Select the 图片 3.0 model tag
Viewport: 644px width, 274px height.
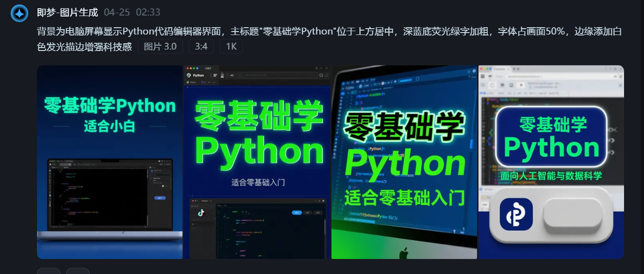pos(160,47)
